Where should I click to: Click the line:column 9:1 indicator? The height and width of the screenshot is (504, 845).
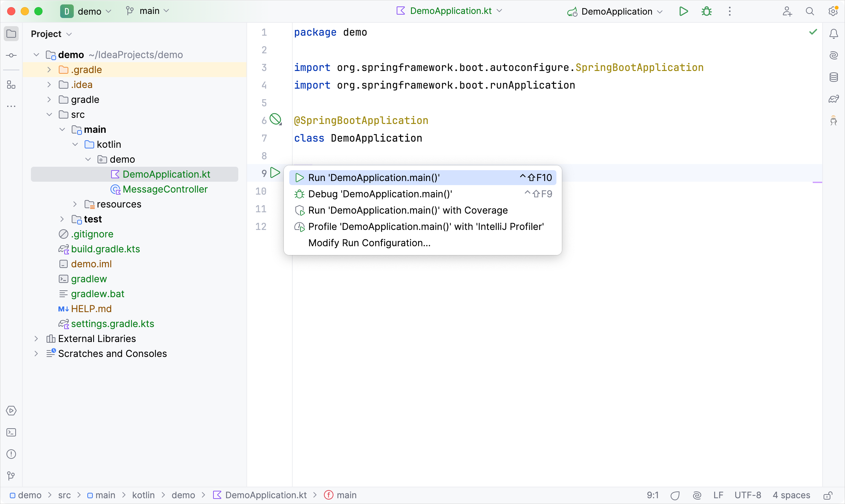pos(653,496)
